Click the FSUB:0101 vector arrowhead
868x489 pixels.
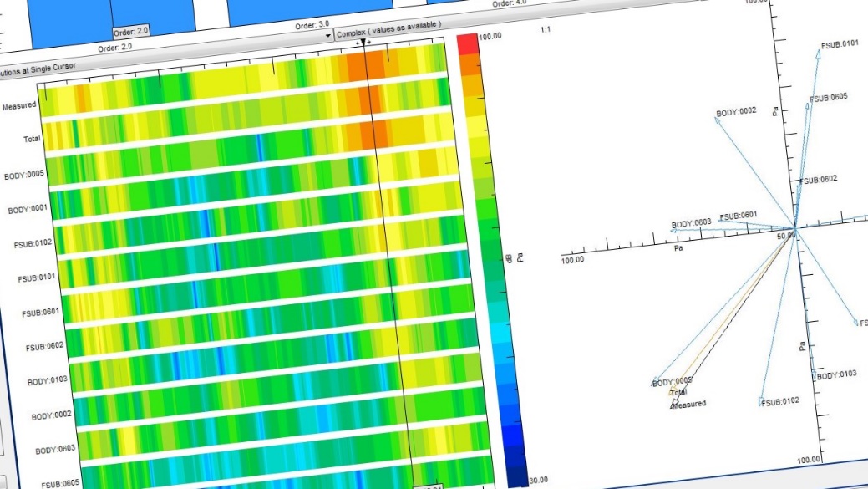point(818,53)
